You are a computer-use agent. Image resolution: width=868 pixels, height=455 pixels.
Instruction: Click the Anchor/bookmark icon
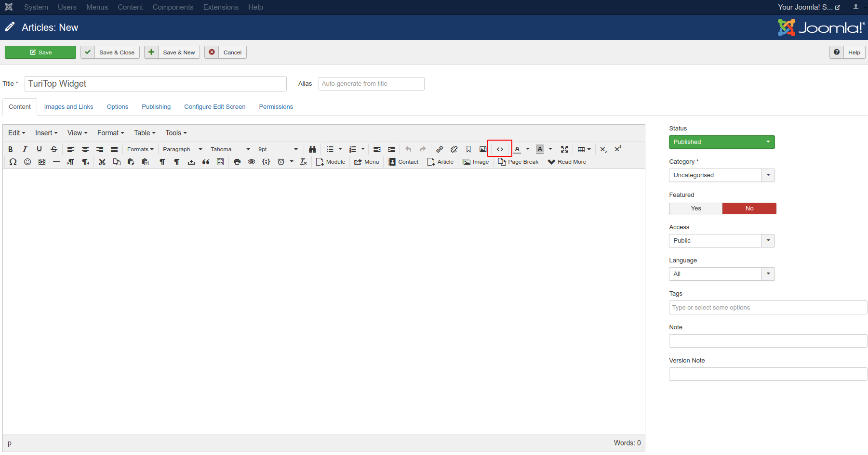[468, 149]
